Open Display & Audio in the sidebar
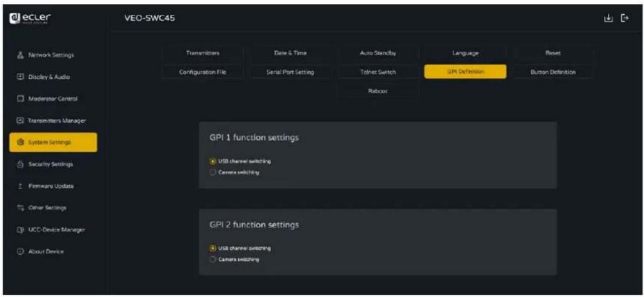This screenshot has width=644, height=297. (x=53, y=77)
